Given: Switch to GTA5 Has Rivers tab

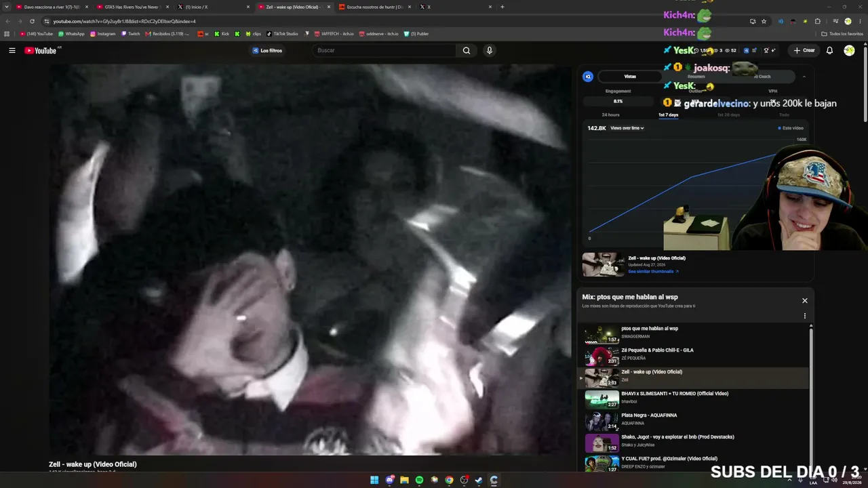Looking at the screenshot, I should 132,7.
